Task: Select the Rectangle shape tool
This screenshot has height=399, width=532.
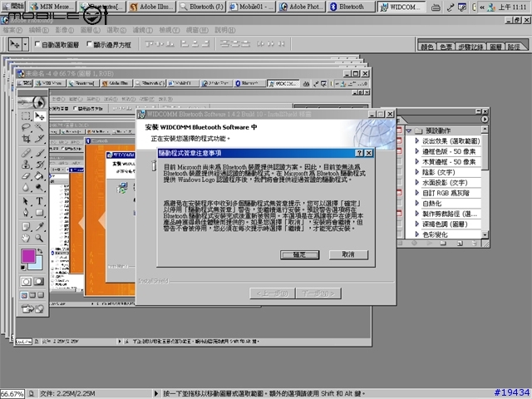Action: click(x=40, y=213)
